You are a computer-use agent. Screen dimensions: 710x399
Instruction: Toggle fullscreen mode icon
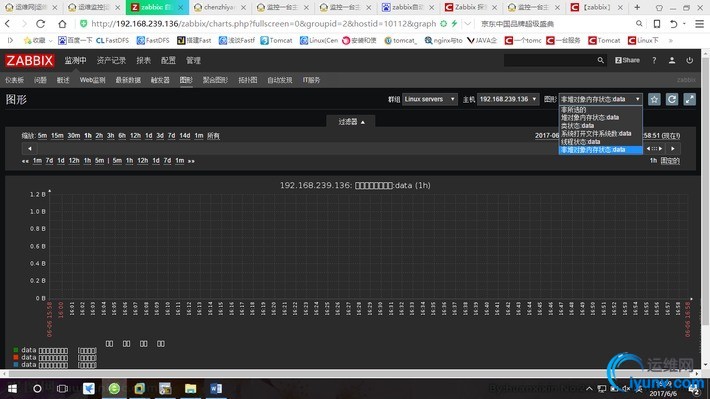point(690,99)
